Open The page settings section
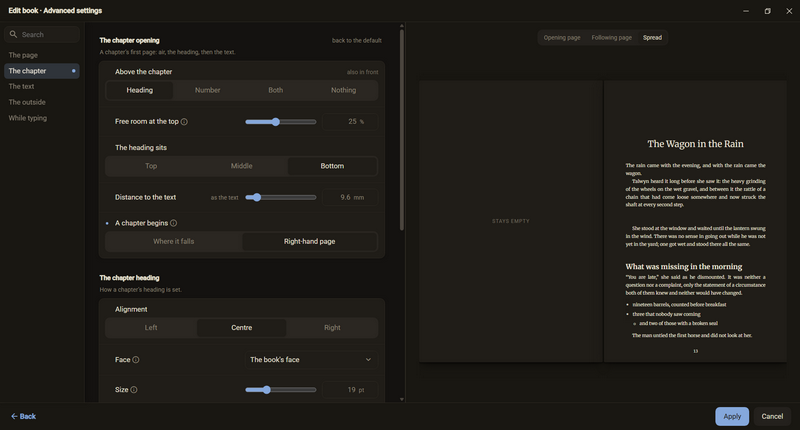The height and width of the screenshot is (430, 800). 42,55
